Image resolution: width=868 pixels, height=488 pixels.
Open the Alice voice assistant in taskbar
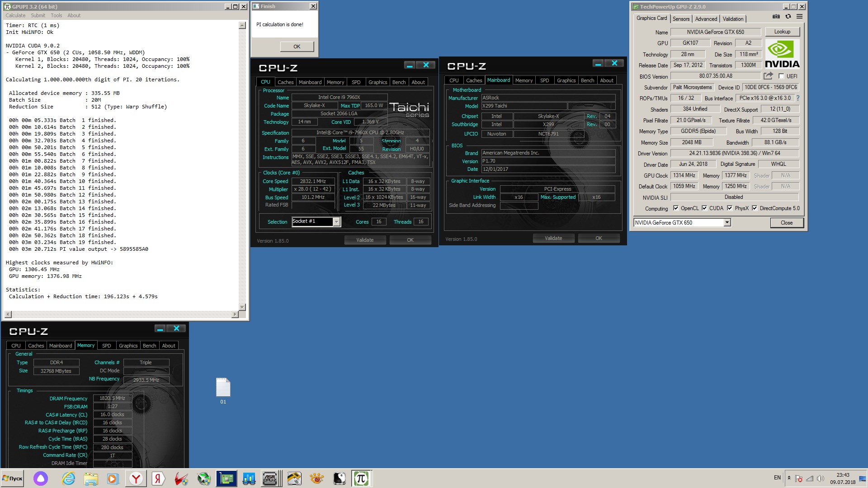[41, 479]
